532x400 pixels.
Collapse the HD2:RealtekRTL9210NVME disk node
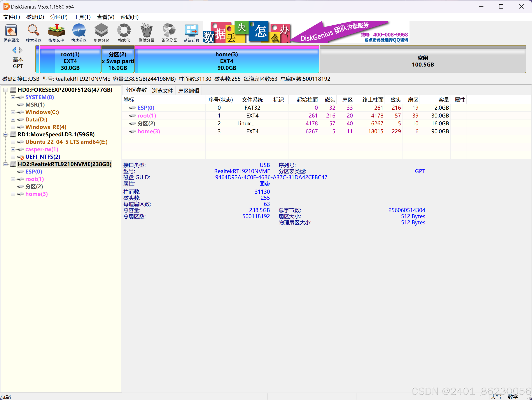pos(5,164)
